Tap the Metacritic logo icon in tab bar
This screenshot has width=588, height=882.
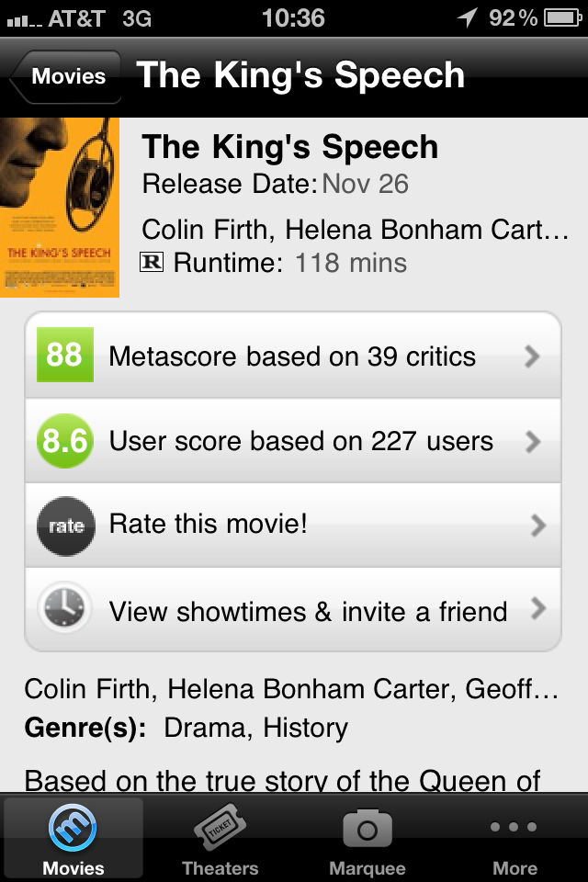tap(73, 828)
